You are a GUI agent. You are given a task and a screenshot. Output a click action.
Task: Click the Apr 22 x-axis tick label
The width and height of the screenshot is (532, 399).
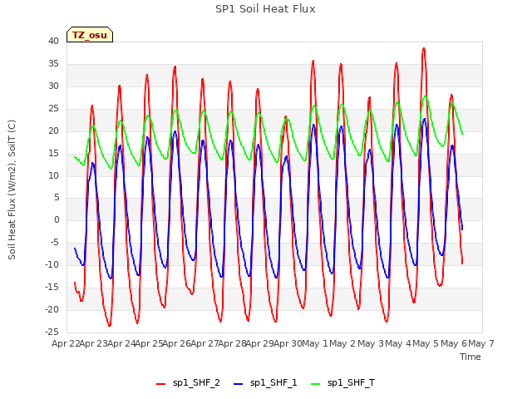(66, 343)
